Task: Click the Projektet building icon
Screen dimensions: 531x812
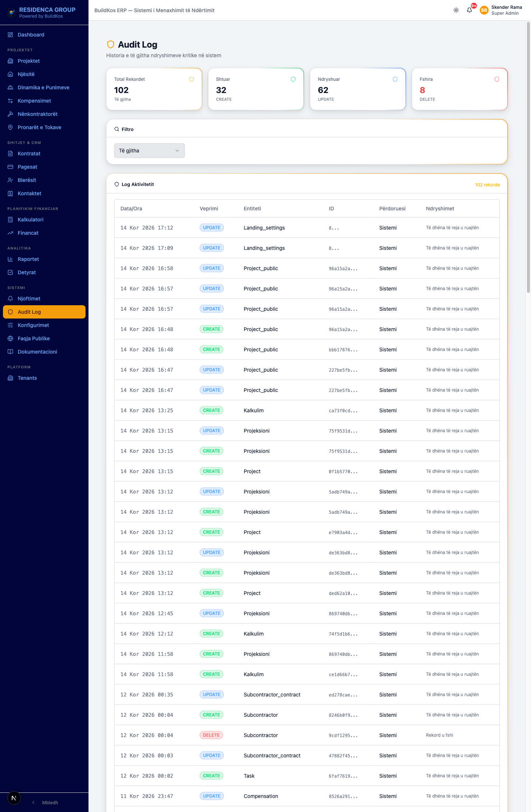Action: pyautogui.click(x=10, y=61)
